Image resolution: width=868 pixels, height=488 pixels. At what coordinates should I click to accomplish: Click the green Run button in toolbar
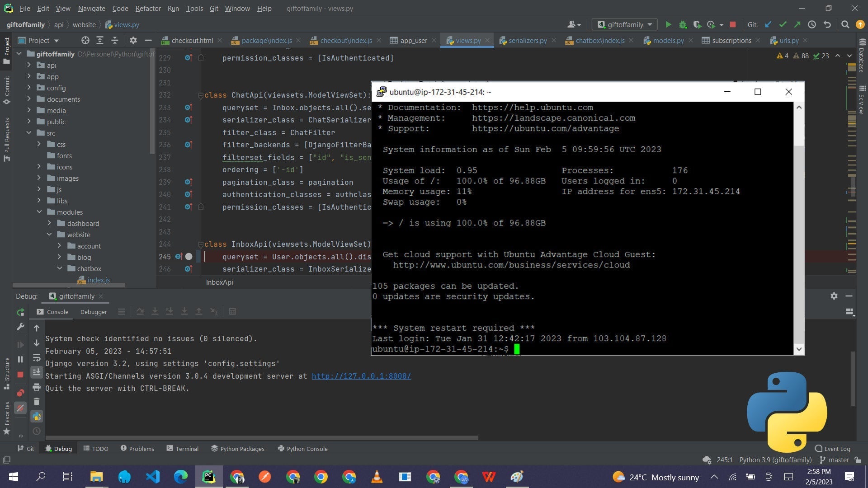[x=668, y=24]
